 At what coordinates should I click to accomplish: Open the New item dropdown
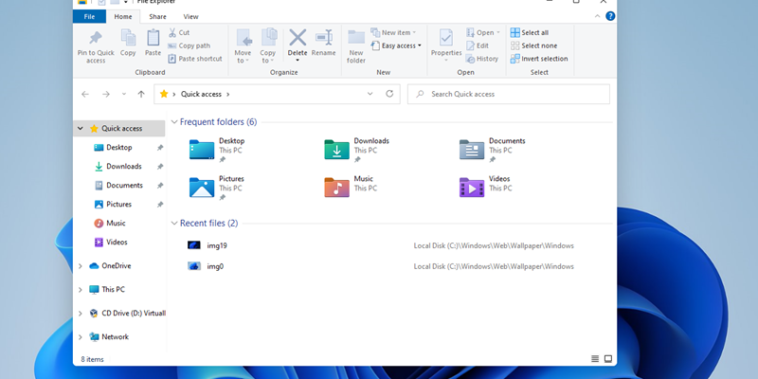[x=394, y=32]
